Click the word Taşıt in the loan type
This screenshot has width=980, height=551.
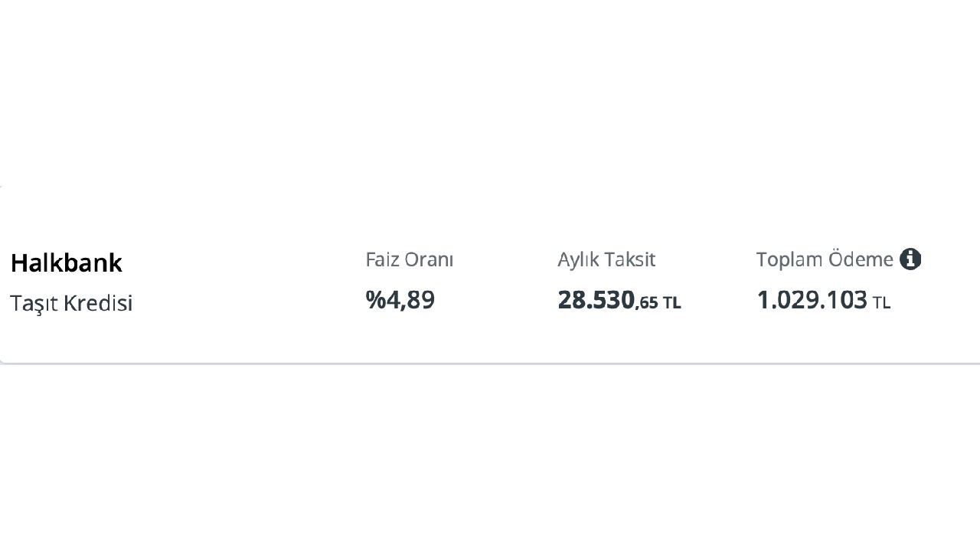[34, 303]
